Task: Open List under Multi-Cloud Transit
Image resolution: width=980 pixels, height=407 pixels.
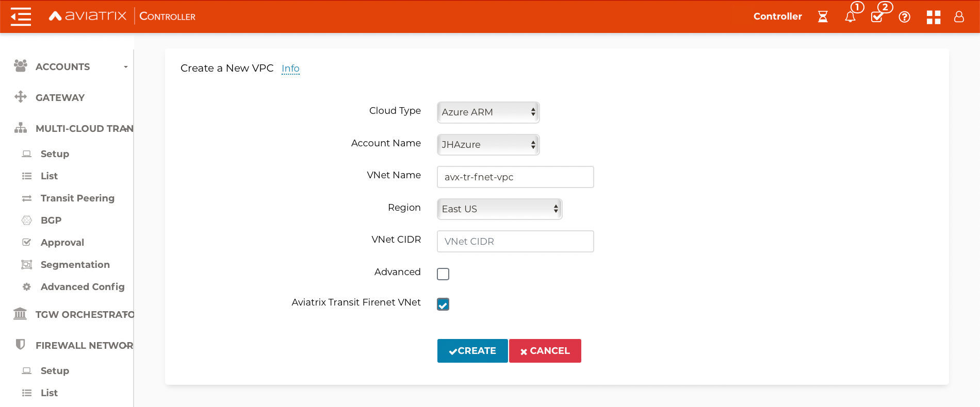Action: click(49, 176)
